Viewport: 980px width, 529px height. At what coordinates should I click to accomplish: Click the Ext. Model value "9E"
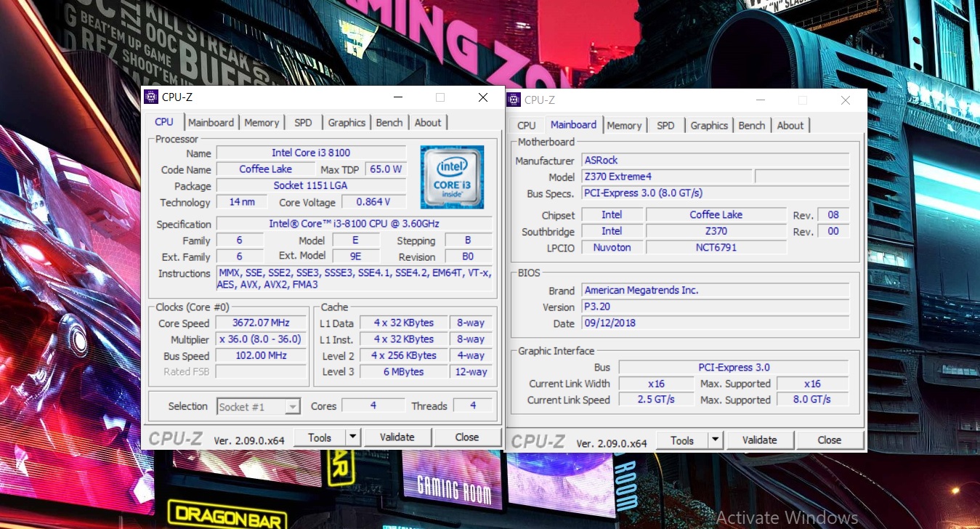(x=356, y=257)
